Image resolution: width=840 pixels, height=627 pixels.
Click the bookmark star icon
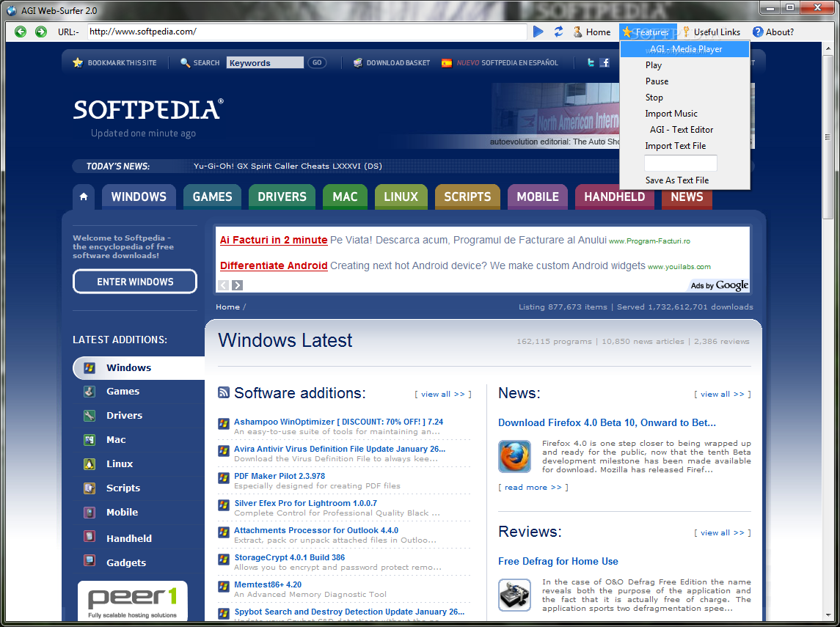[78, 62]
